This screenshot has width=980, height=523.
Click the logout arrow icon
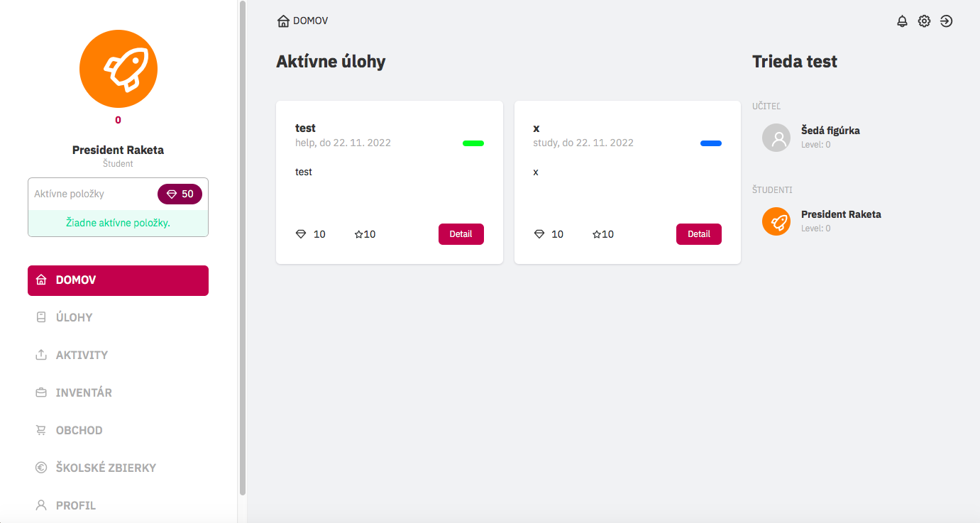(x=946, y=21)
